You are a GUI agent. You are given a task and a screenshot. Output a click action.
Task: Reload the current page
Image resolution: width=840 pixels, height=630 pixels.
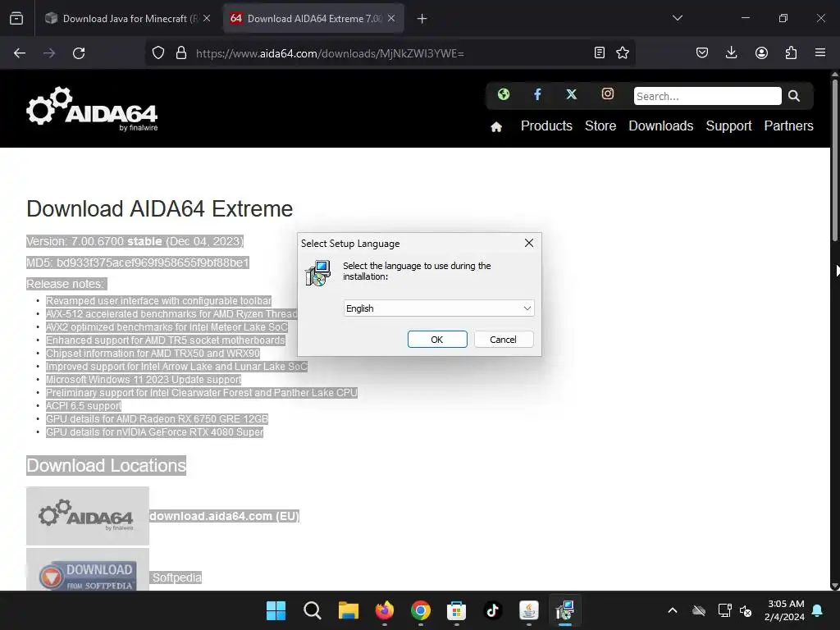point(79,53)
